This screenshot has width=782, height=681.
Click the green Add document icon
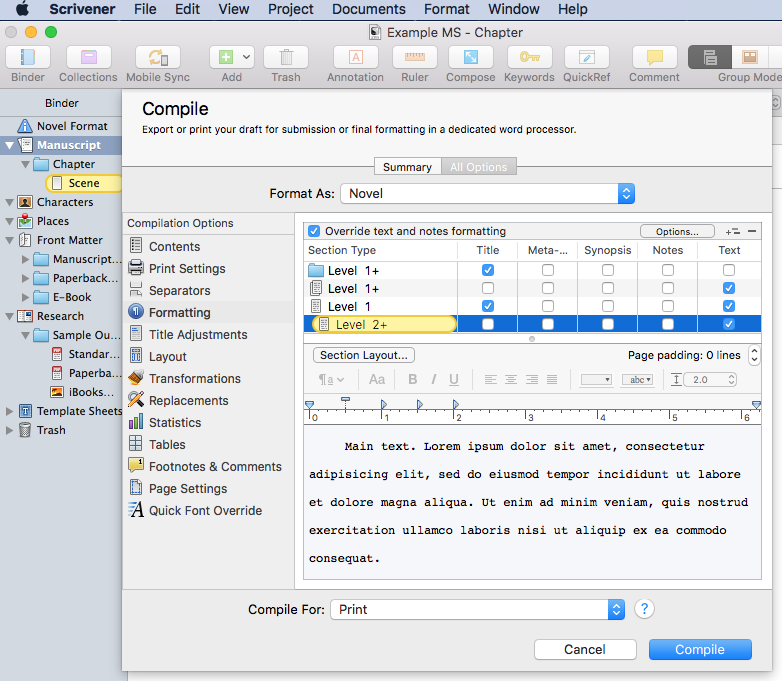tap(226, 57)
